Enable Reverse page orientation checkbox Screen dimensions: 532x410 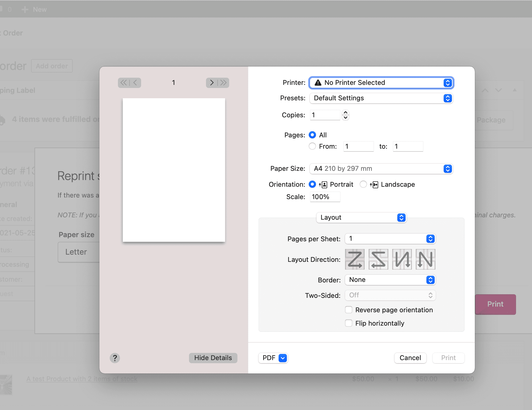coord(349,310)
